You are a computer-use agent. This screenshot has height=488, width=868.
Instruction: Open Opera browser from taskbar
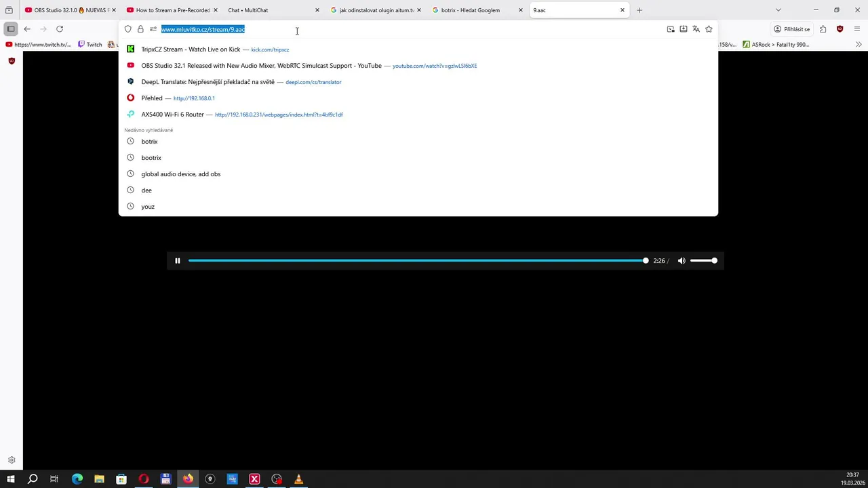144,479
